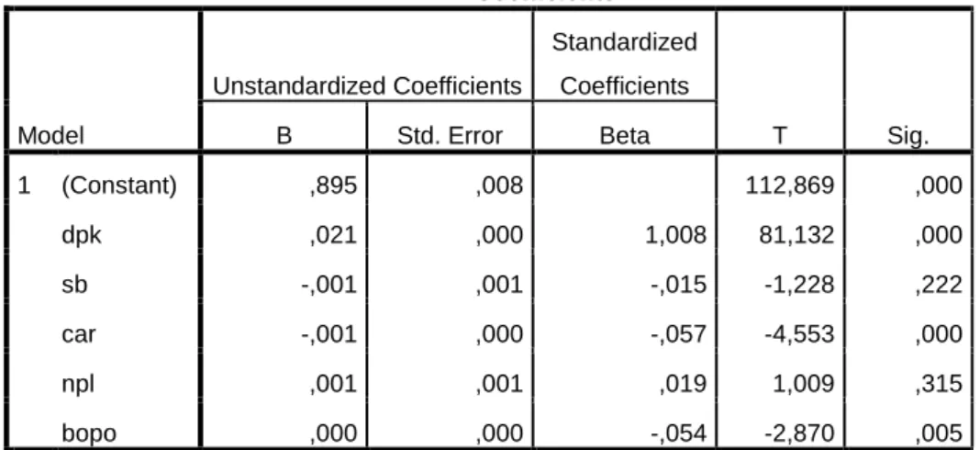
Task: Click the sb row label
Action: [x=73, y=285]
